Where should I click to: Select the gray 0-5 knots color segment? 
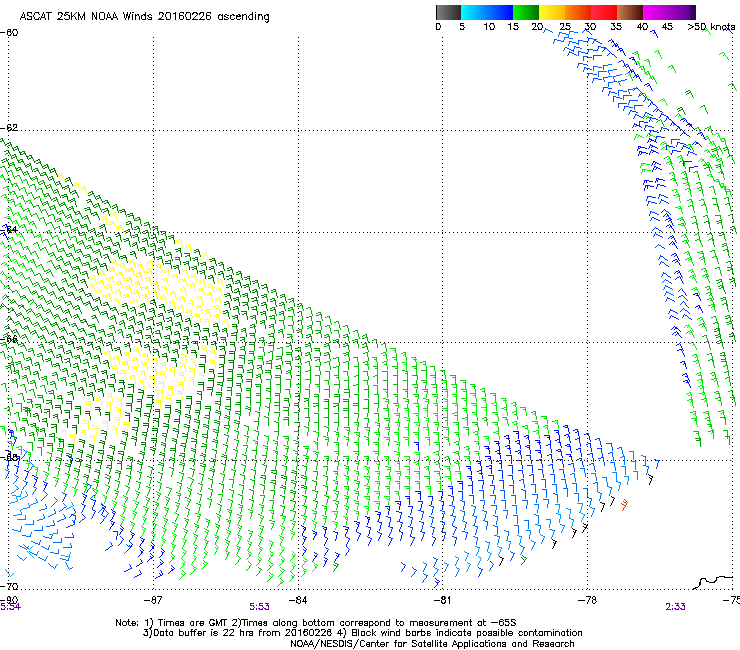tap(448, 12)
